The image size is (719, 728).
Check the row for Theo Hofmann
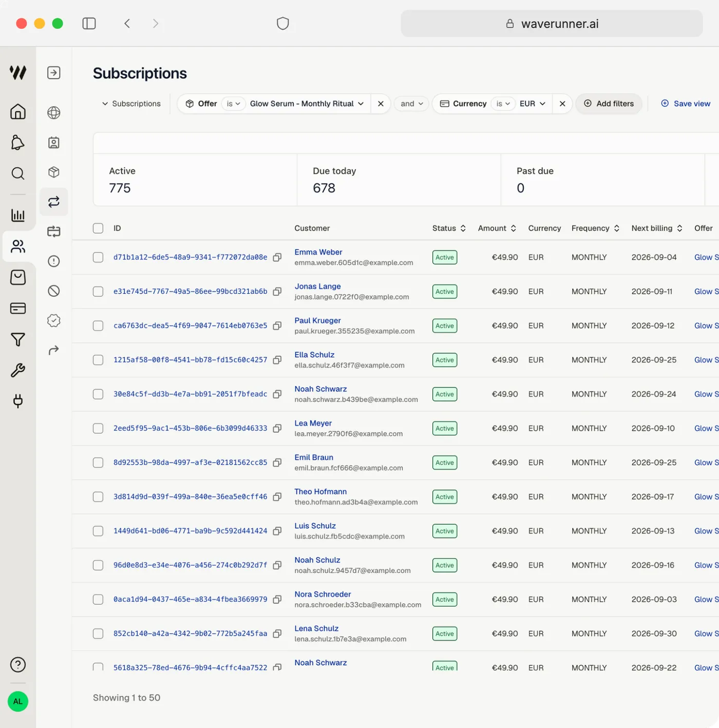tap(98, 496)
